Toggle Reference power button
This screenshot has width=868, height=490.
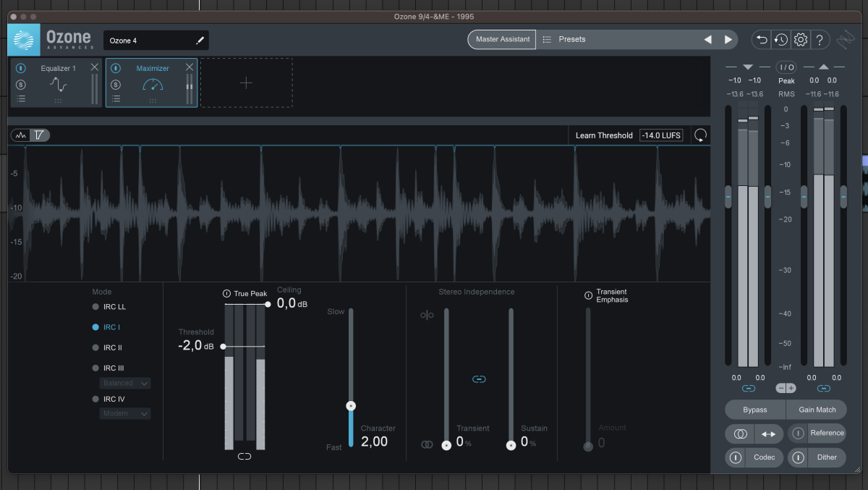[798, 433]
